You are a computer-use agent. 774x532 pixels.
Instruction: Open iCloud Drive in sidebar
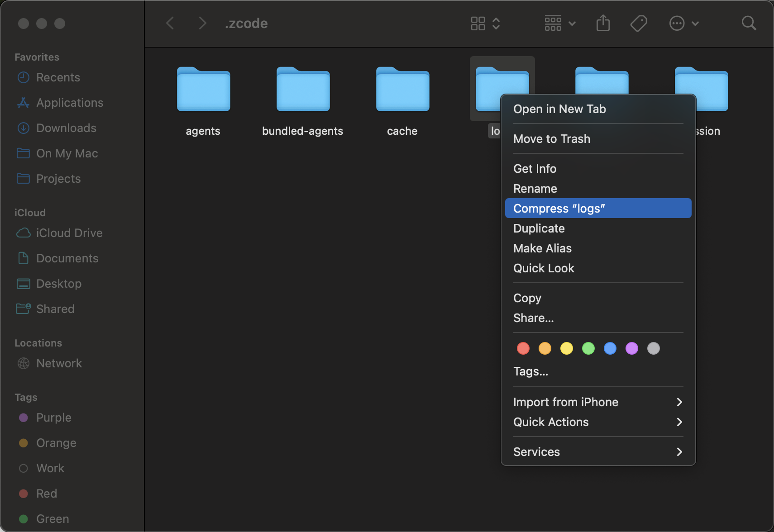(69, 233)
